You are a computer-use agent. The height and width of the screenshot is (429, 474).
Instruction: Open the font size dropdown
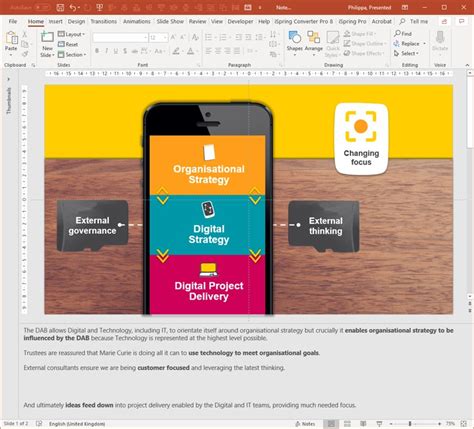coord(165,38)
